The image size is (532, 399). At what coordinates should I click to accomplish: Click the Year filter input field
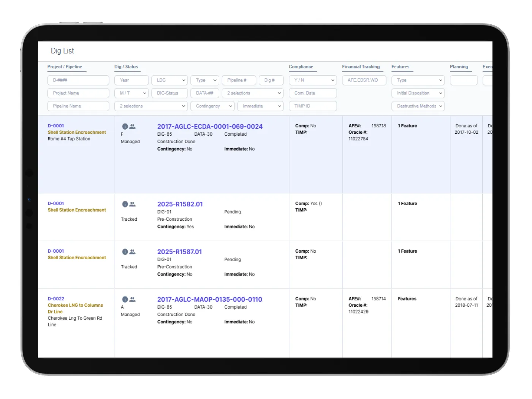131,80
